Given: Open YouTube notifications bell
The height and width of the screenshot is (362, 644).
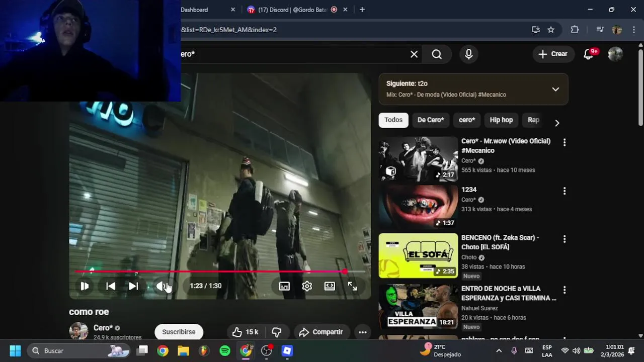Looking at the screenshot, I should click(589, 54).
